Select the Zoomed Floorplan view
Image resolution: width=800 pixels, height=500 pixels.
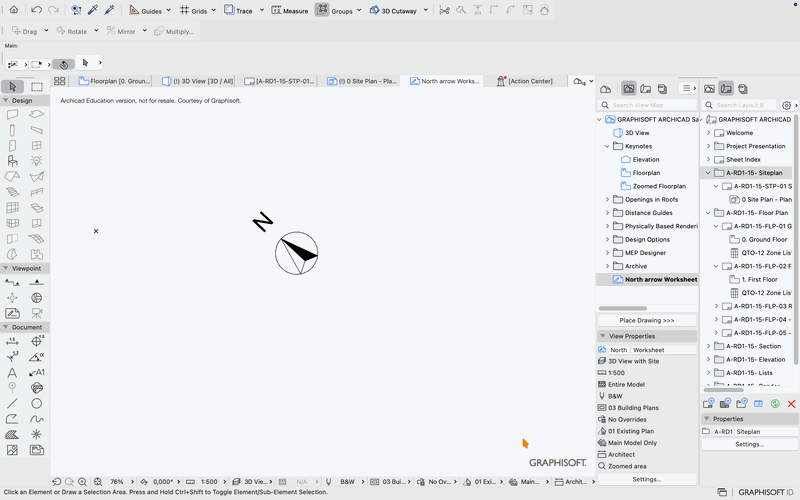click(x=659, y=186)
